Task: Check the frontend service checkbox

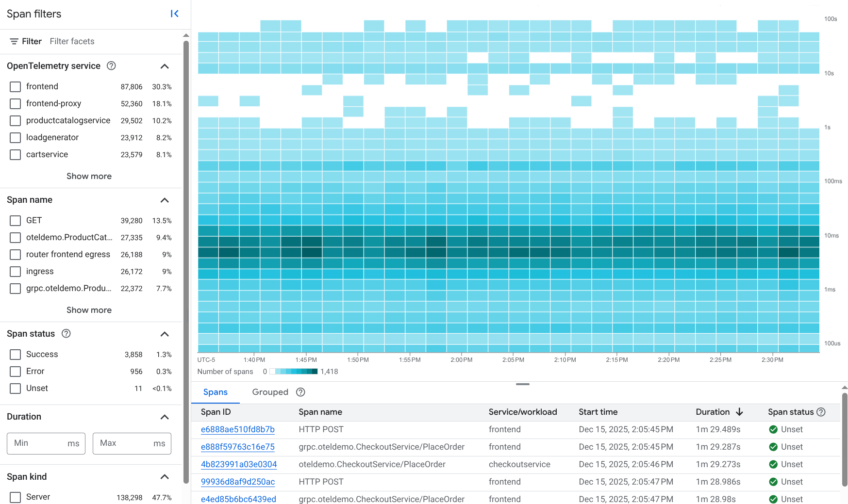Action: [15, 86]
